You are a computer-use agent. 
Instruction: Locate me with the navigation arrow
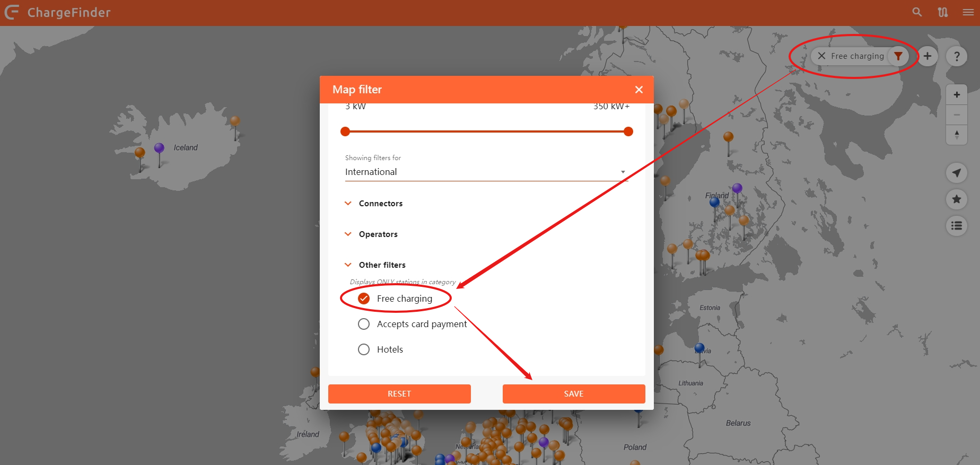957,173
